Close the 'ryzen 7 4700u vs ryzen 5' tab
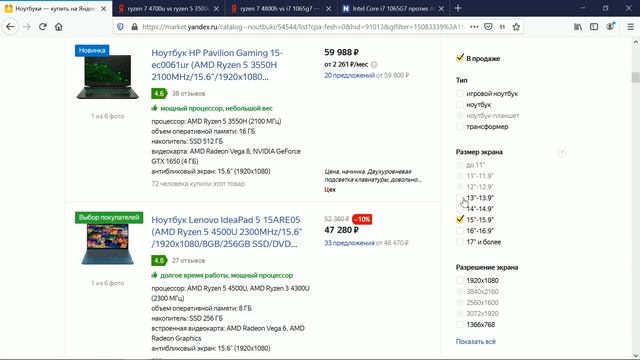Viewport: 640px width, 360px height. click(216, 9)
